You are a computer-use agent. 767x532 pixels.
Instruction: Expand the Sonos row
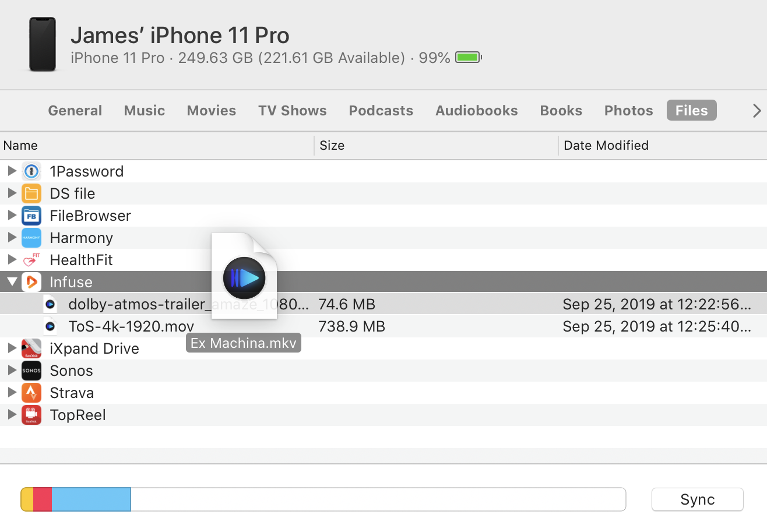click(12, 371)
